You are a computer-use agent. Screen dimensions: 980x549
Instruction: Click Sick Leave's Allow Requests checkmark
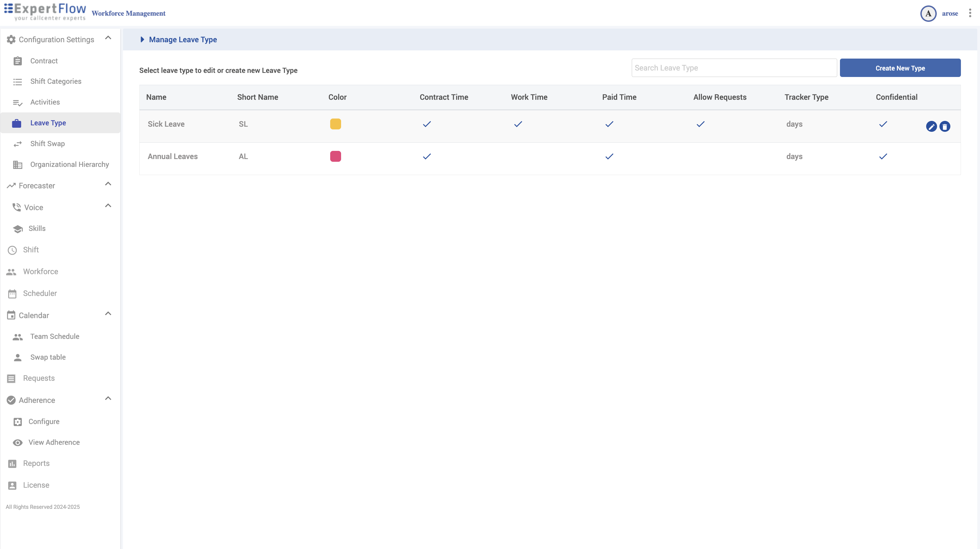point(700,124)
